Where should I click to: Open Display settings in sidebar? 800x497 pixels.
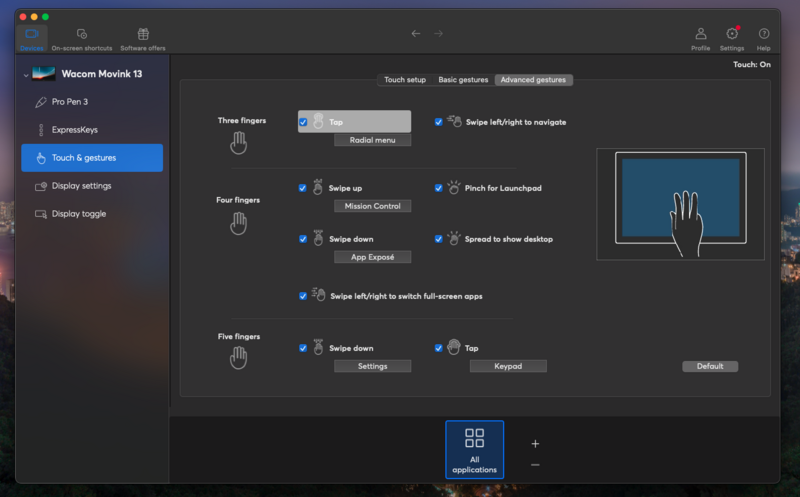92,186
